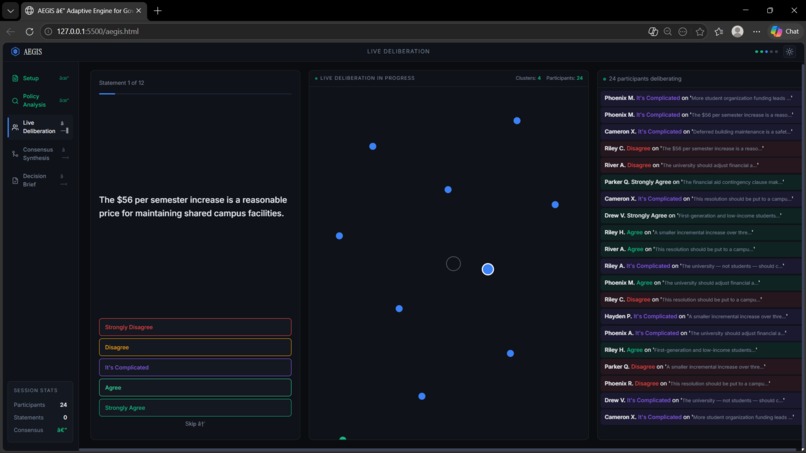This screenshot has width=806, height=453.
Task: Open browser settings and more menu
Action: (x=756, y=31)
